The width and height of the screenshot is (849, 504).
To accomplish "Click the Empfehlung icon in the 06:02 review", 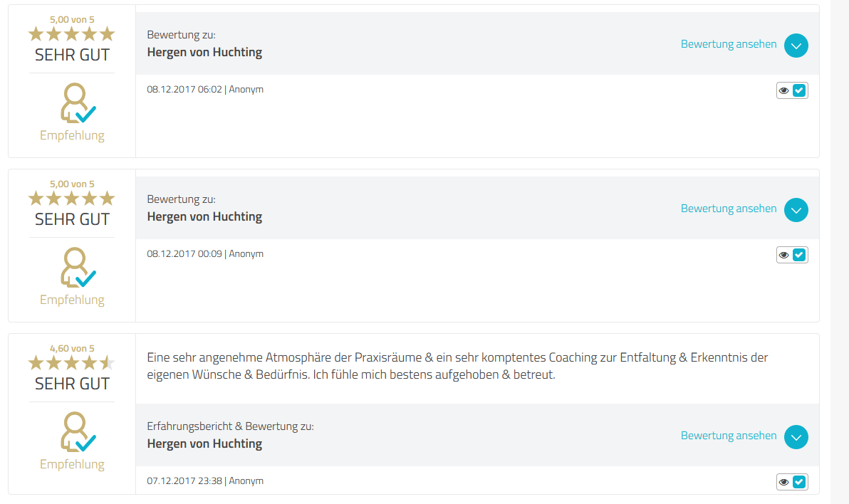I will click(x=77, y=103).
